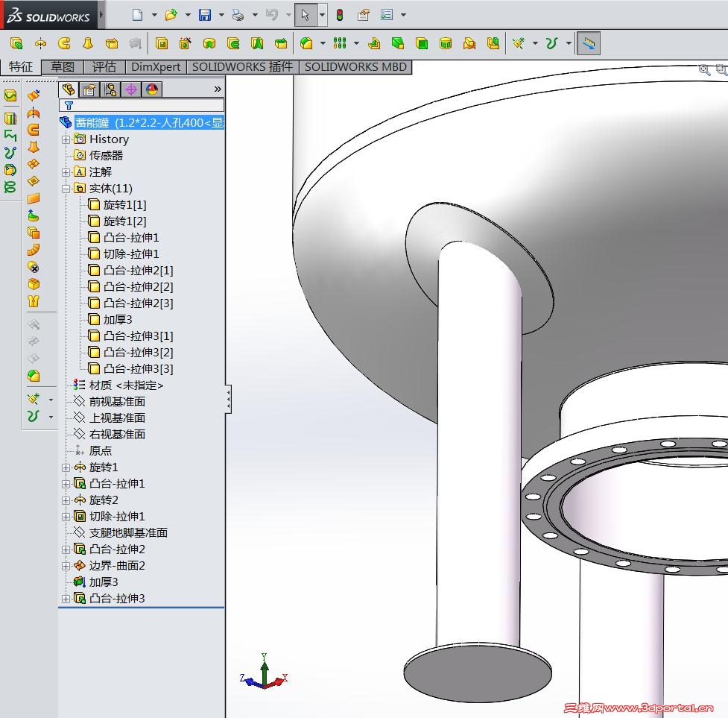Switch to the DimXpert tab
Screen dimensions: 728x718
tap(156, 67)
